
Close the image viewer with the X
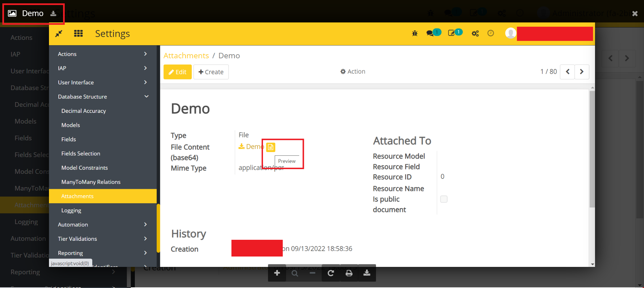click(635, 13)
